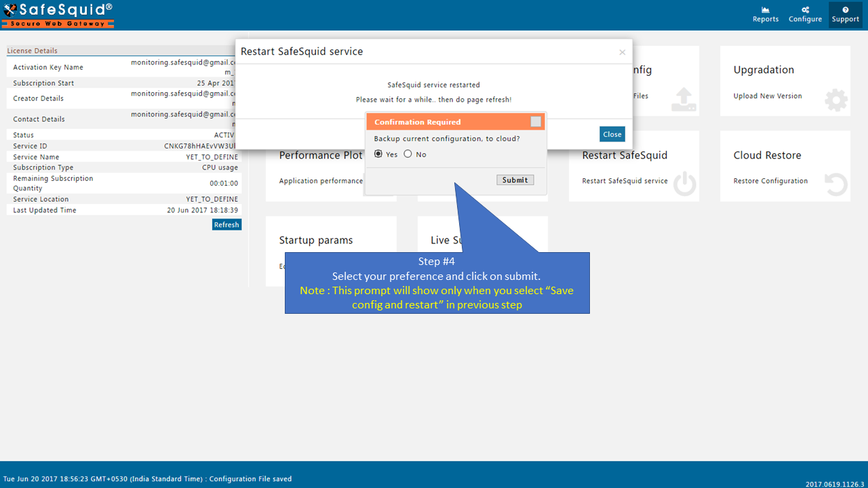
Task: Click the upload config icon
Action: coord(684,99)
